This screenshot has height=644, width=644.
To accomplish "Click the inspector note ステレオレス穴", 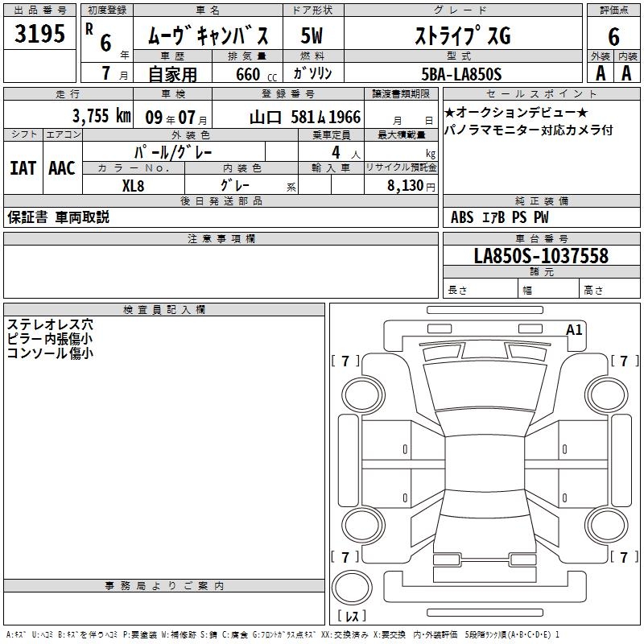I will click(x=50, y=325).
